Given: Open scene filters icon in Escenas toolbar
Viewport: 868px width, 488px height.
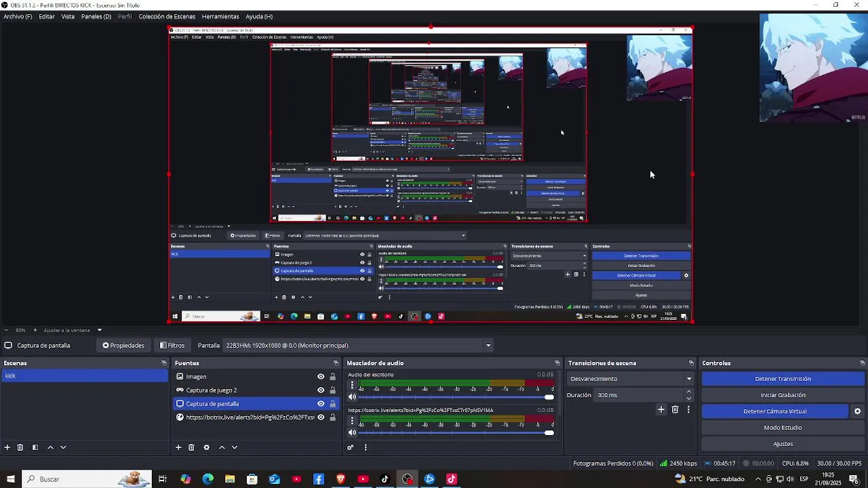Looking at the screenshot, I should 35,447.
